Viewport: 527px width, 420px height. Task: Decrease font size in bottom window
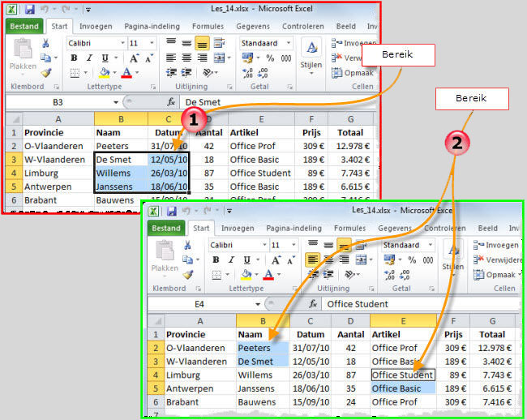tap(290, 260)
